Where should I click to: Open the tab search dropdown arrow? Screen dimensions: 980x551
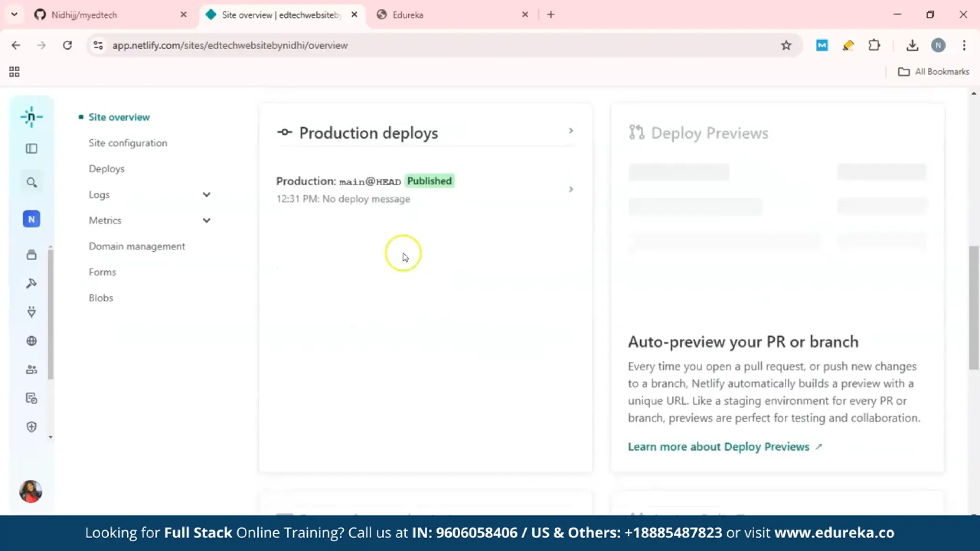pos(14,14)
